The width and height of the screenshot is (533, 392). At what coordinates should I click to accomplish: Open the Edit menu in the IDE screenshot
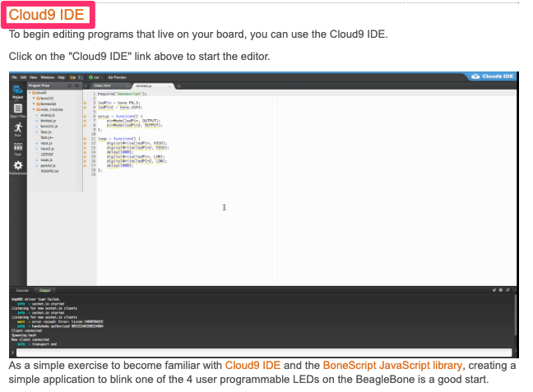(x=24, y=77)
